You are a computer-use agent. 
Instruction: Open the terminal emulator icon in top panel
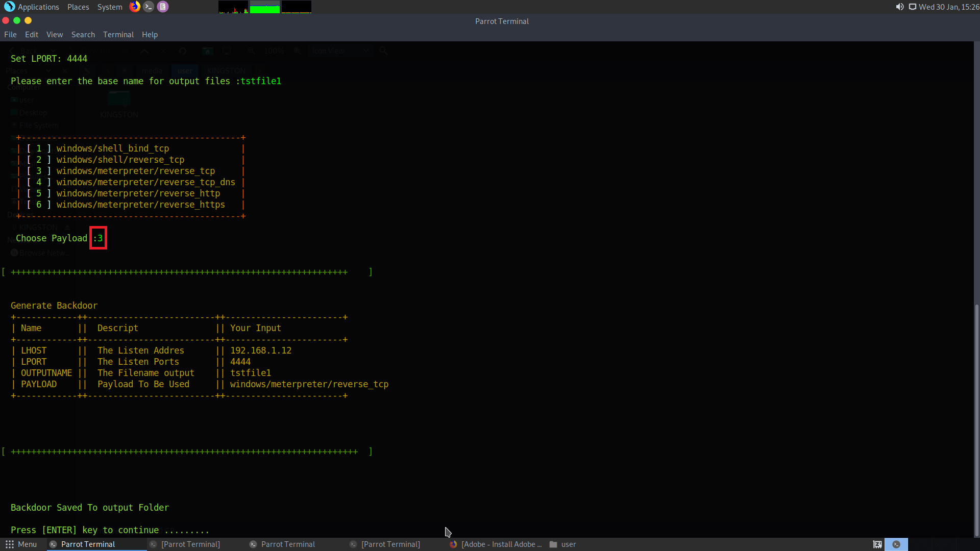pos(149,7)
